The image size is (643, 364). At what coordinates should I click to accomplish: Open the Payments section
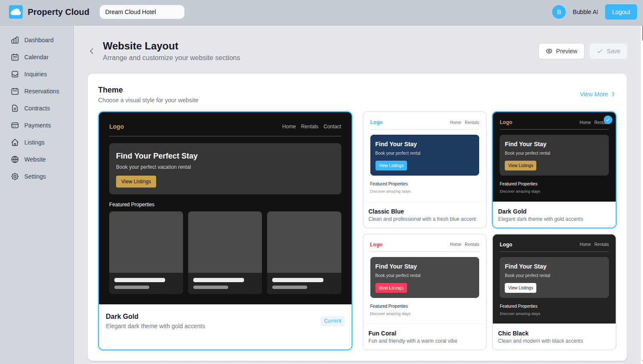pos(37,125)
